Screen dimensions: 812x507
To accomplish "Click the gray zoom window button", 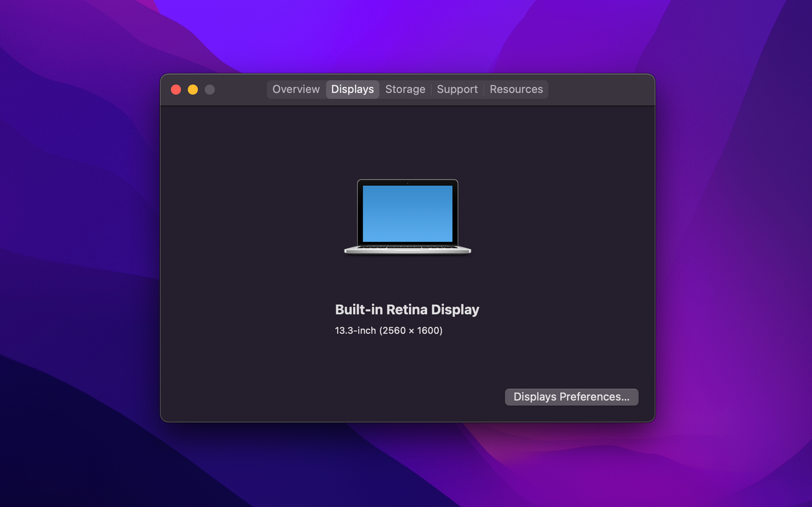I will [x=210, y=89].
